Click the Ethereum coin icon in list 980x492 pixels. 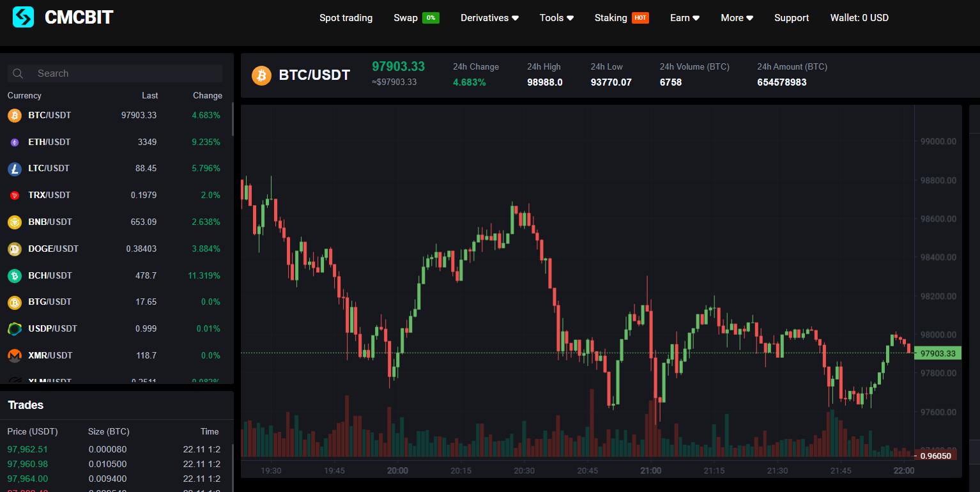pyautogui.click(x=15, y=142)
